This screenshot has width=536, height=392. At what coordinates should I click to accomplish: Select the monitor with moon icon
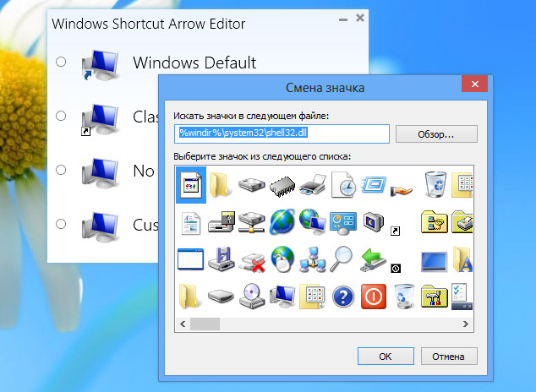pos(374,222)
